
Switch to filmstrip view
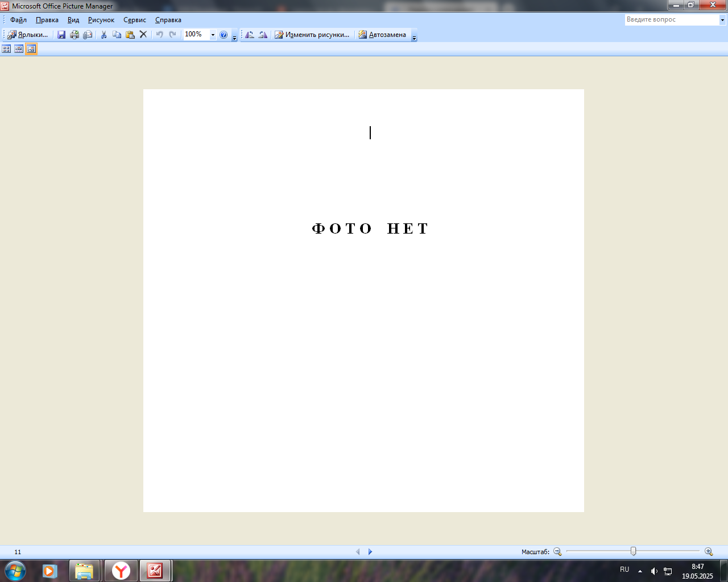pos(19,49)
